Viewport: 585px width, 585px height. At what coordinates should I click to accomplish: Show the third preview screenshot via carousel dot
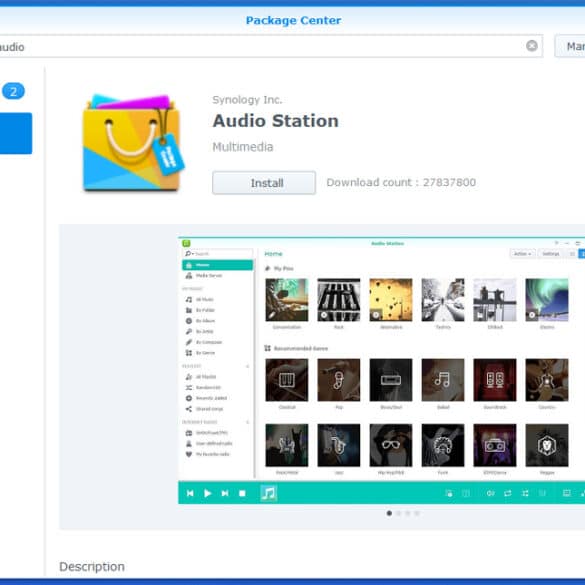[x=408, y=513]
